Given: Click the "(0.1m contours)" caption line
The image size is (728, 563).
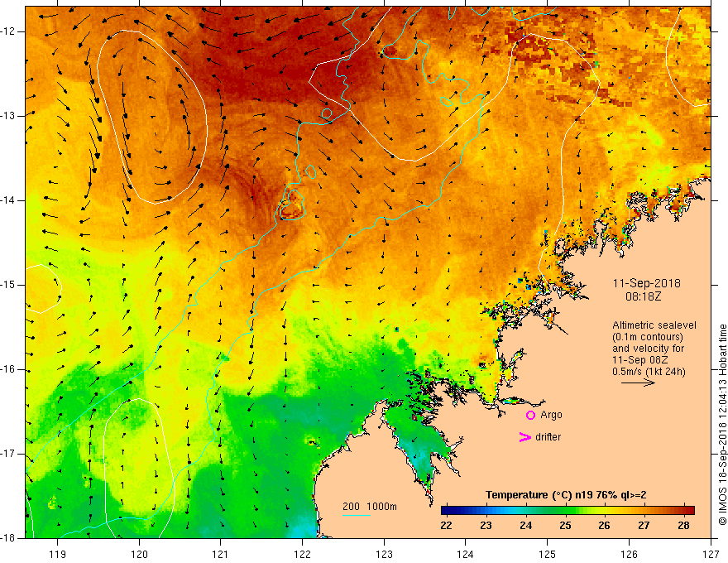Looking at the screenshot, I should coord(648,337).
